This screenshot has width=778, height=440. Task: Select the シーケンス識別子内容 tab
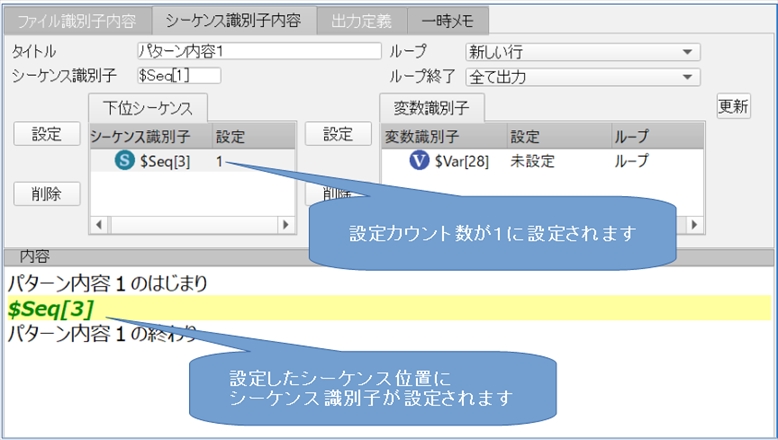pos(233,19)
